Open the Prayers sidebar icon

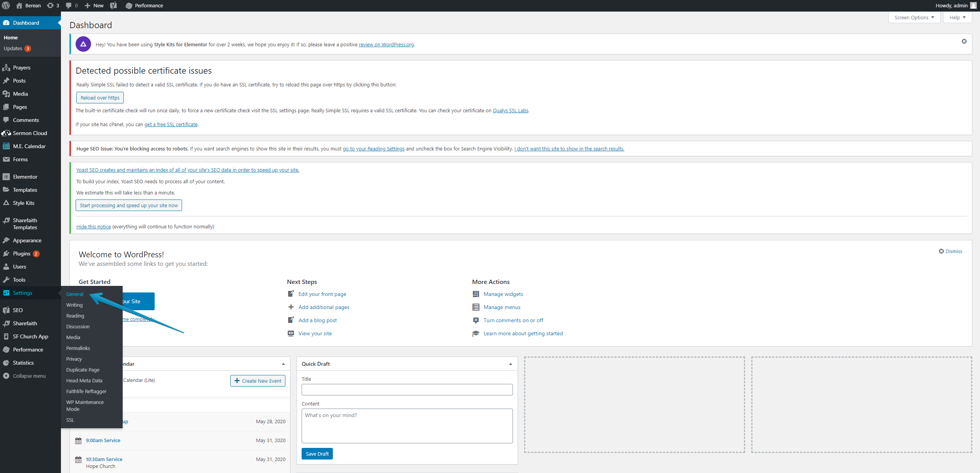pos(6,68)
